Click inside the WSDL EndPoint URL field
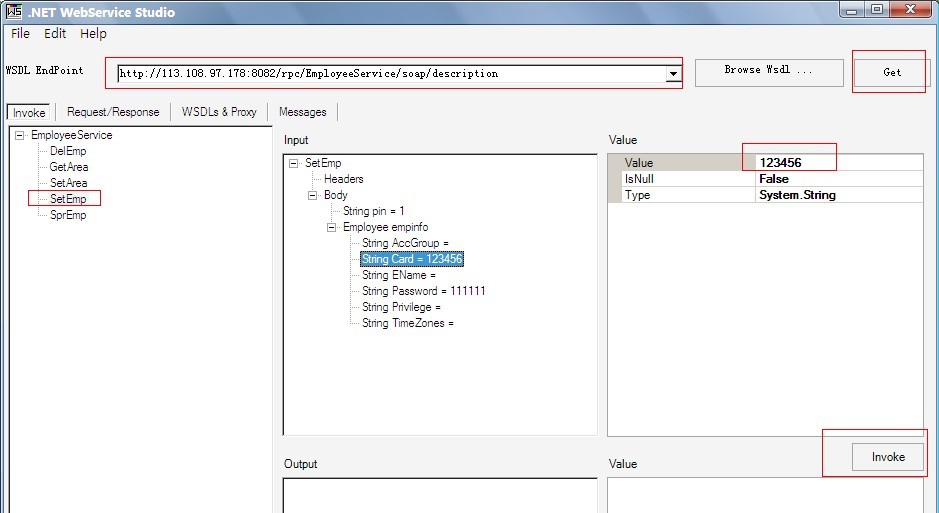939x513 pixels. 390,73
